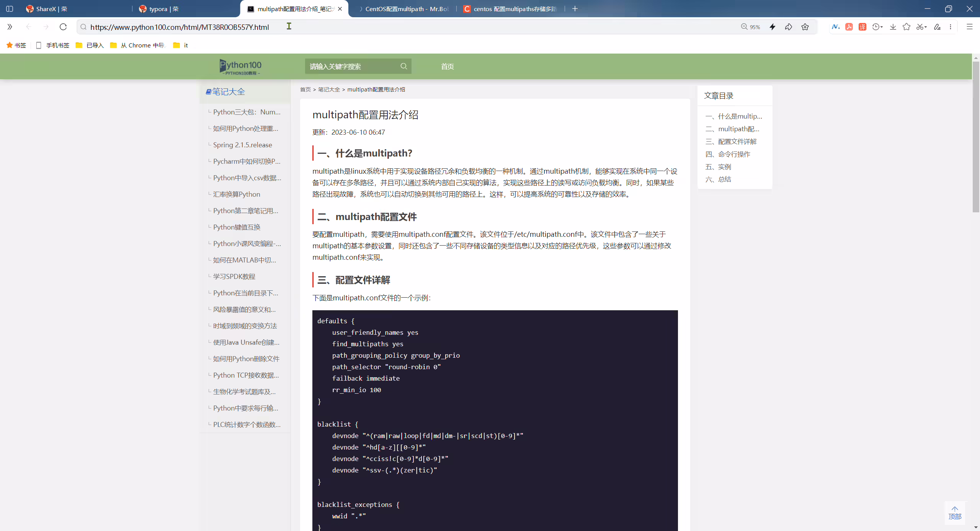Click the 顶部 back-to-top button
980x531 pixels.
[x=955, y=513]
